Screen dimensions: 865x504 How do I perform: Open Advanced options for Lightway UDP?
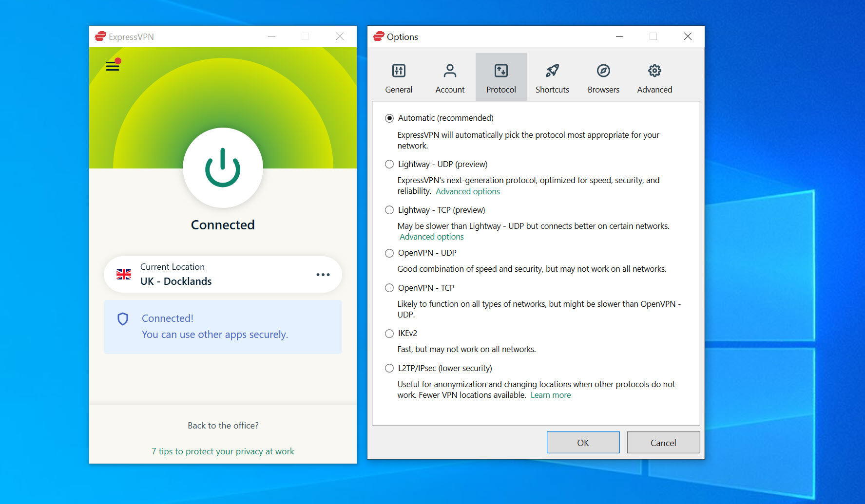[x=468, y=191]
